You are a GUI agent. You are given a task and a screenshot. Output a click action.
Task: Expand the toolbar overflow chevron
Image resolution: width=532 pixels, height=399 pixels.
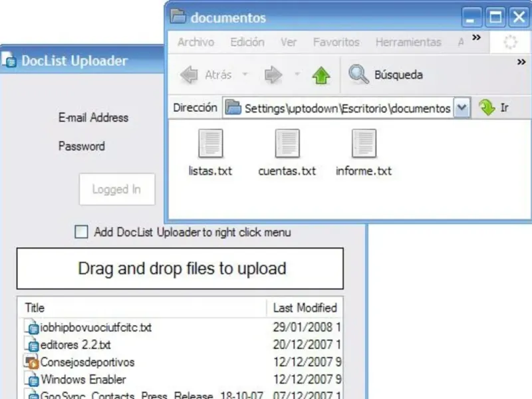tap(521, 62)
